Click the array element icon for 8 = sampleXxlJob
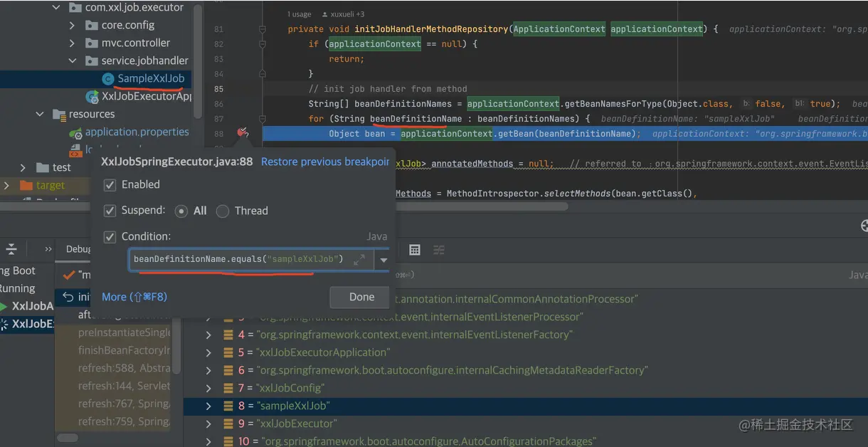868x447 pixels. click(228, 406)
